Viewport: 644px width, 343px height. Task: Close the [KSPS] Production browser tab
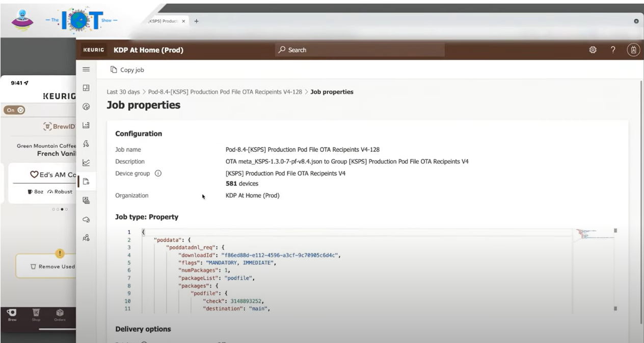[184, 21]
